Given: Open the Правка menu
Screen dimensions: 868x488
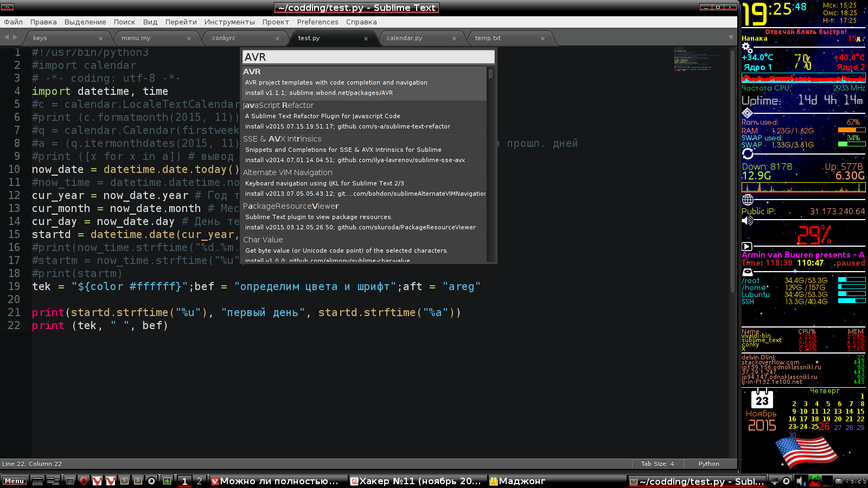Looking at the screenshot, I should pos(43,22).
